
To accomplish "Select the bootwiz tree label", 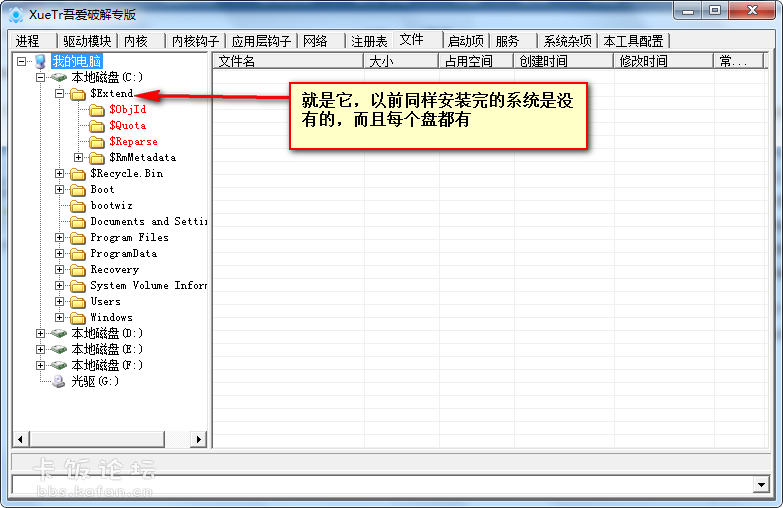I will [111, 206].
